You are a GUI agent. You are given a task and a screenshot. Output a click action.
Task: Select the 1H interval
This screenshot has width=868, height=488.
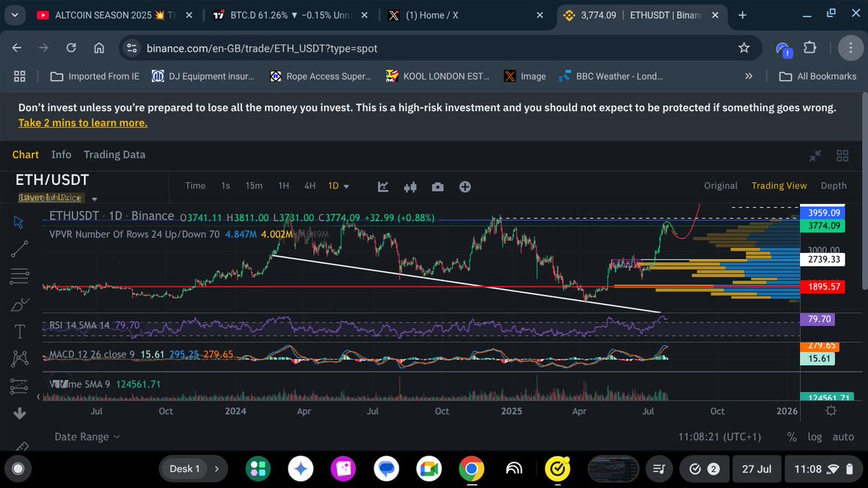(284, 186)
